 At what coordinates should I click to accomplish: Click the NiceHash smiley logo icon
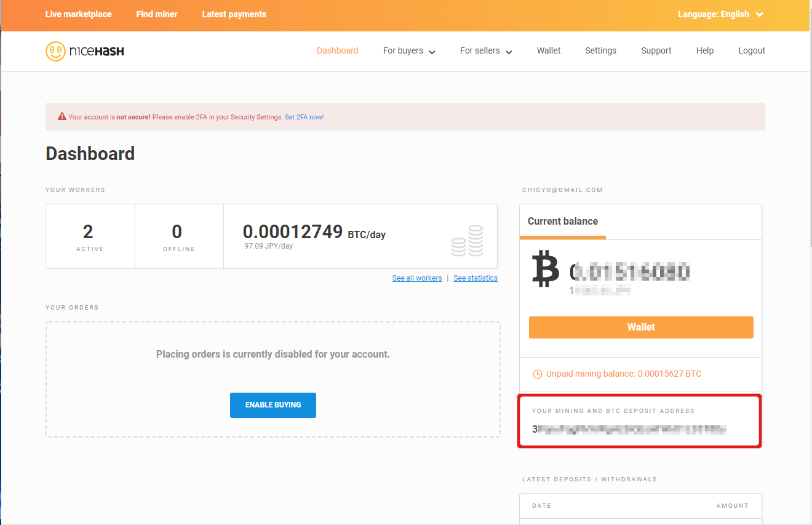(x=55, y=51)
